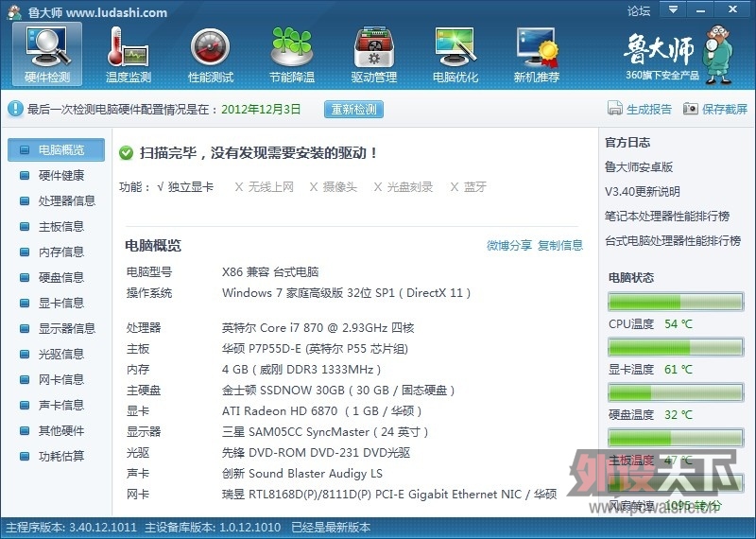Open 驱动管理 driver management icon
756x539 pixels.
pyautogui.click(x=373, y=47)
